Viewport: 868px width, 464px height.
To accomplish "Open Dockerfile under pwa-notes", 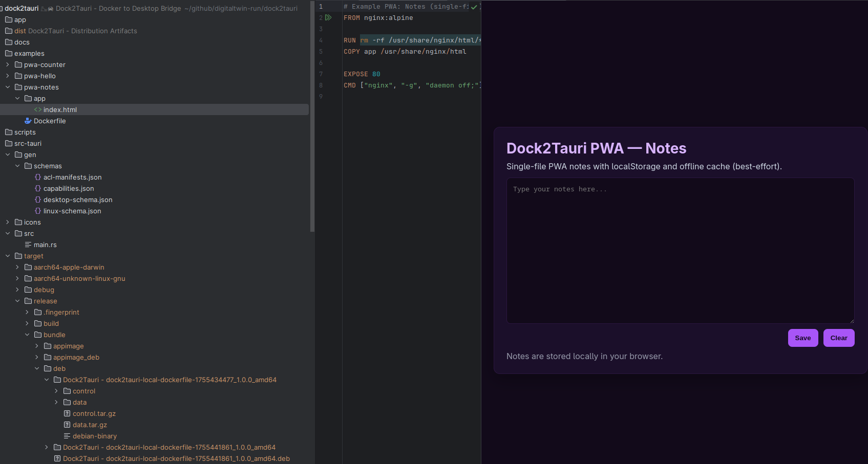I will click(x=50, y=121).
